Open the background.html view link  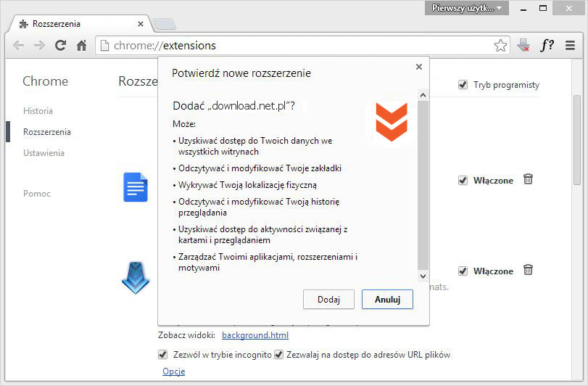(255, 335)
